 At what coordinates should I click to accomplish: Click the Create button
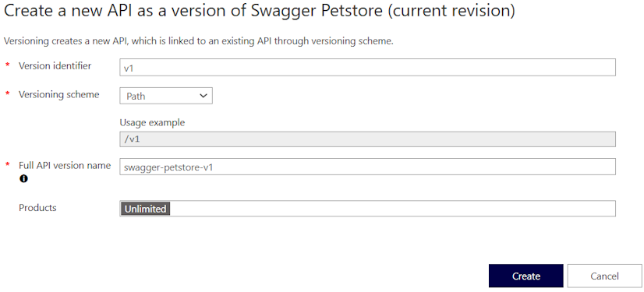tap(525, 276)
